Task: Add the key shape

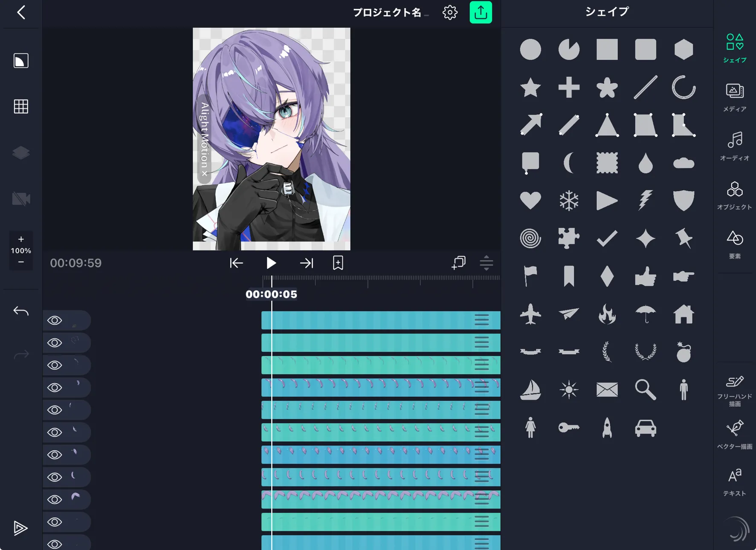Action: [569, 427]
